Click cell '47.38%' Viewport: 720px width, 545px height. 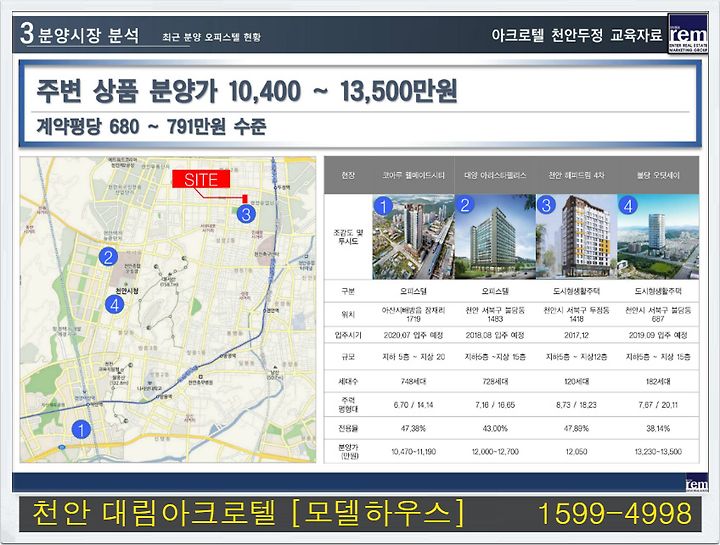tap(413, 428)
